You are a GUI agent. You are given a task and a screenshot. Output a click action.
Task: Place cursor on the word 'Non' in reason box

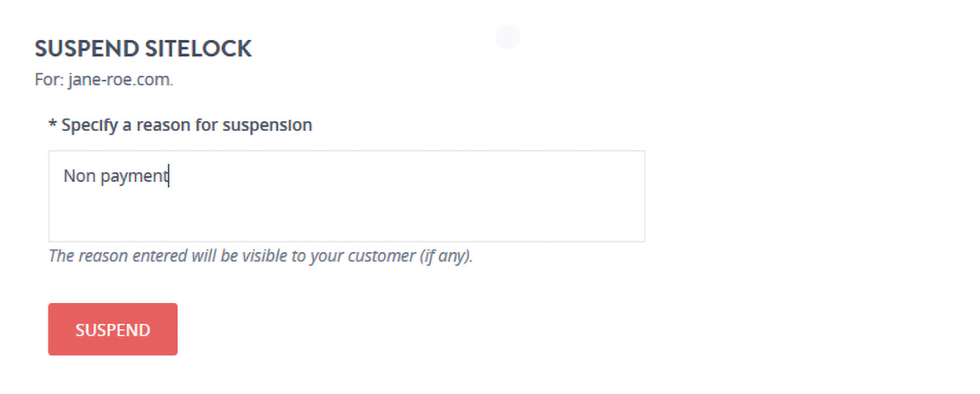point(80,176)
